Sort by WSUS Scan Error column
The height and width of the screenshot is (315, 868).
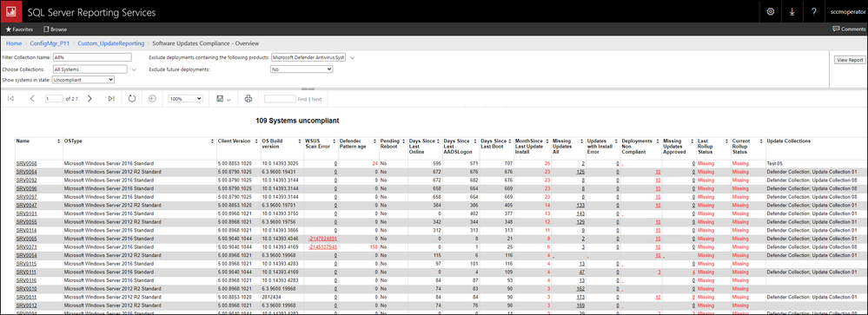(335, 141)
